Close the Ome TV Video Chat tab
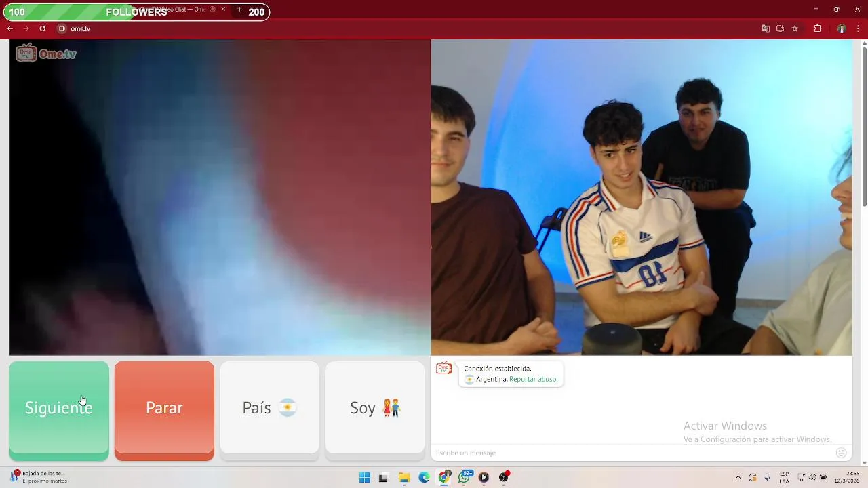 tap(223, 9)
